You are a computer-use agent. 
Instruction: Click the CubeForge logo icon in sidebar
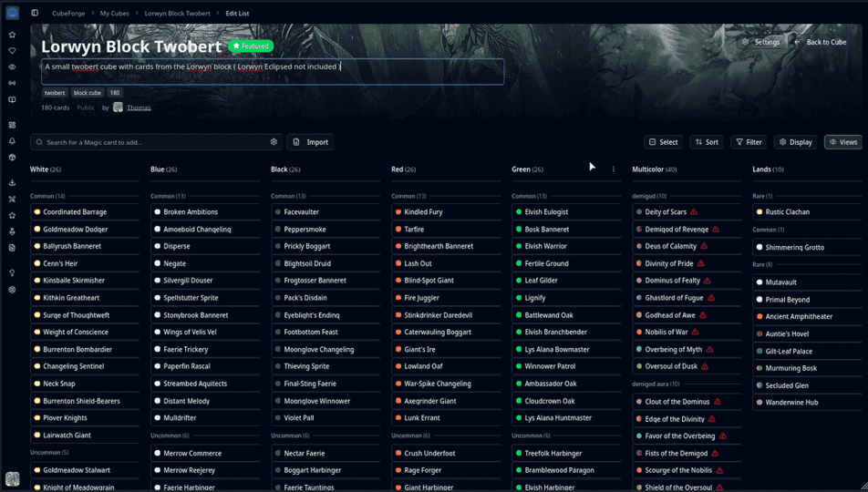pyautogui.click(x=12, y=13)
